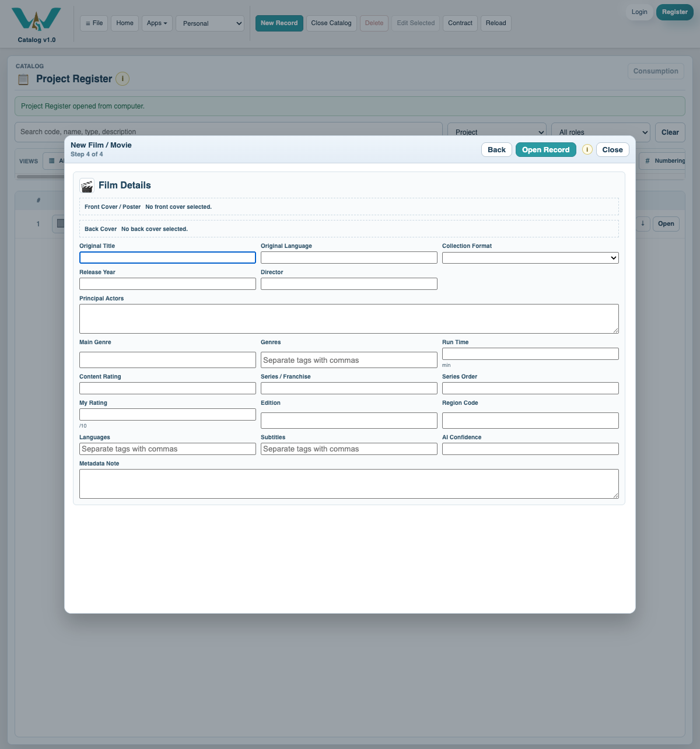Viewport: 700px width, 749px height.
Task: Go Back to previous step
Action: tap(496, 150)
